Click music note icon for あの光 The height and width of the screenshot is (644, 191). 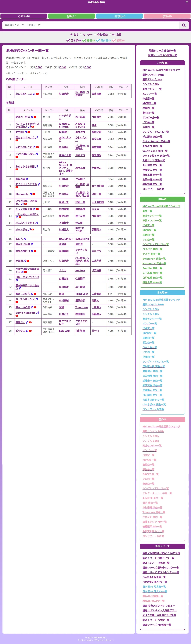pyautogui.click(x=25, y=239)
